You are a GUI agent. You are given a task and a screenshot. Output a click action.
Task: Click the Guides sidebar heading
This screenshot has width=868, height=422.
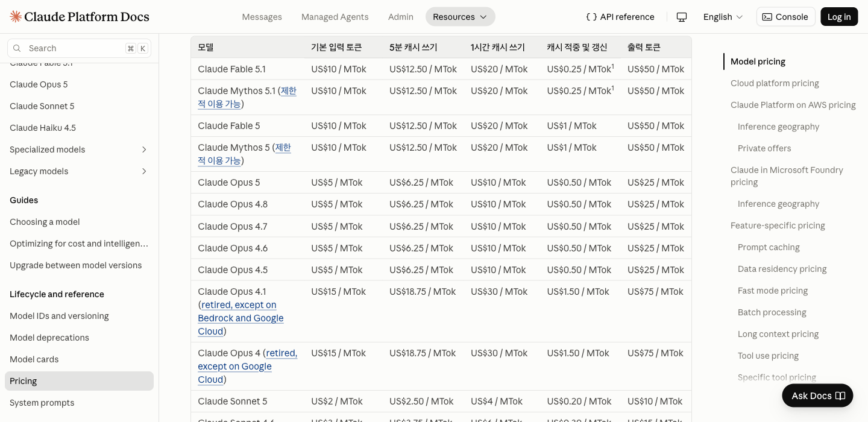[x=24, y=200]
